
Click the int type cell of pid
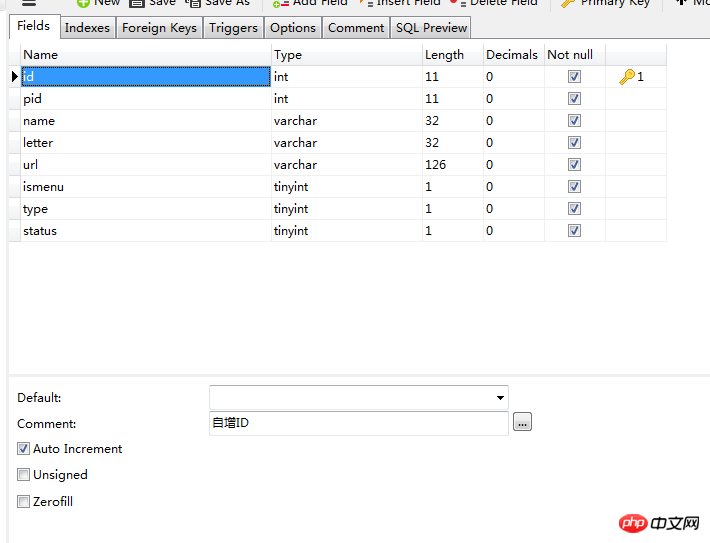[347, 99]
